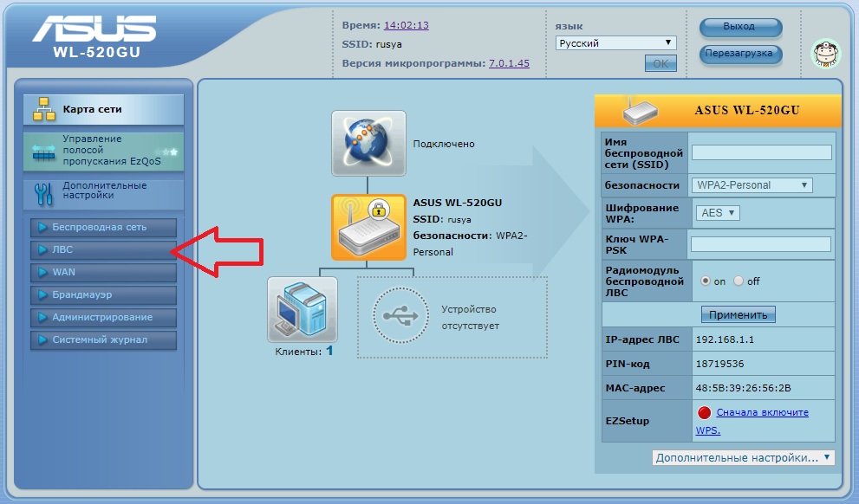Click the EzQoS bandwidth icon
The width and height of the screenshot is (859, 504).
44,152
